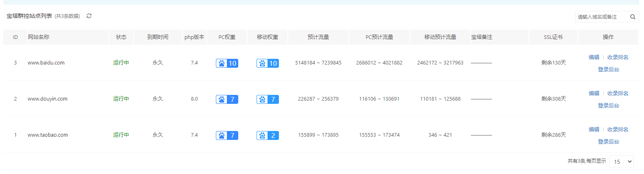The height and width of the screenshot is (174, 644).
Task: Click 编辑 for www.douyin.com
Action: click(x=594, y=93)
